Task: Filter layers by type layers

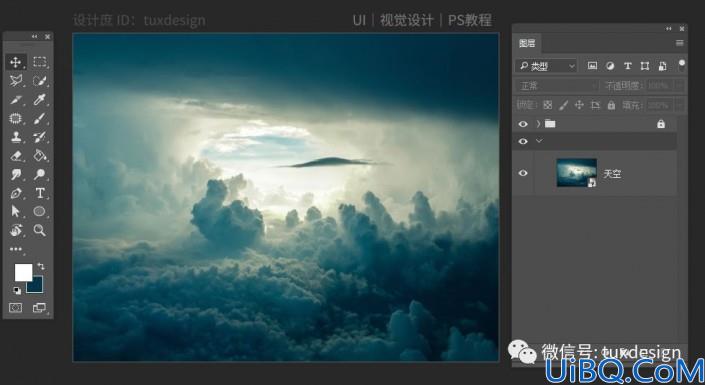Action: 628,66
